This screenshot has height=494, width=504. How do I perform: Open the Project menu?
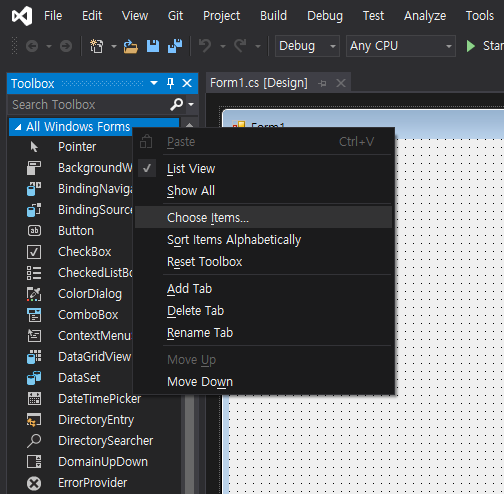tap(221, 16)
